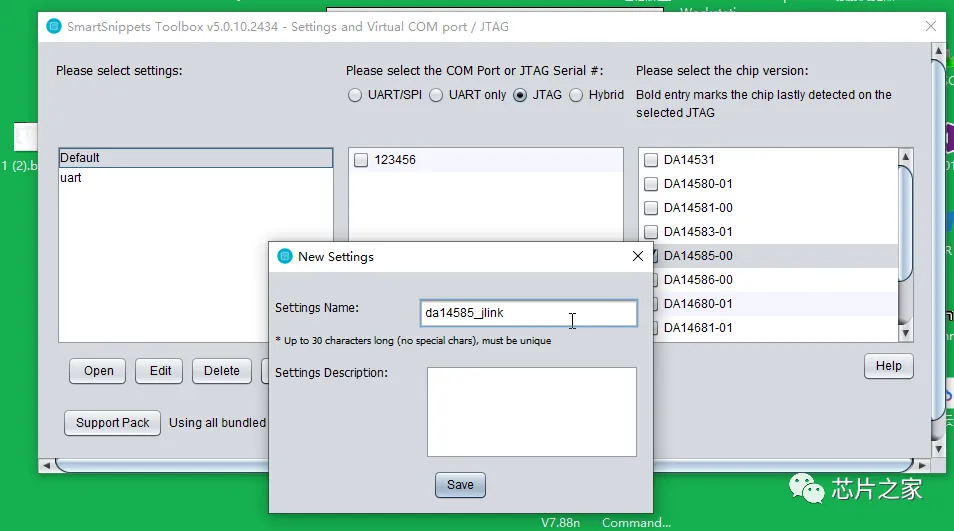The image size is (954, 531).
Task: Click the Save button in New Settings
Action: point(460,485)
